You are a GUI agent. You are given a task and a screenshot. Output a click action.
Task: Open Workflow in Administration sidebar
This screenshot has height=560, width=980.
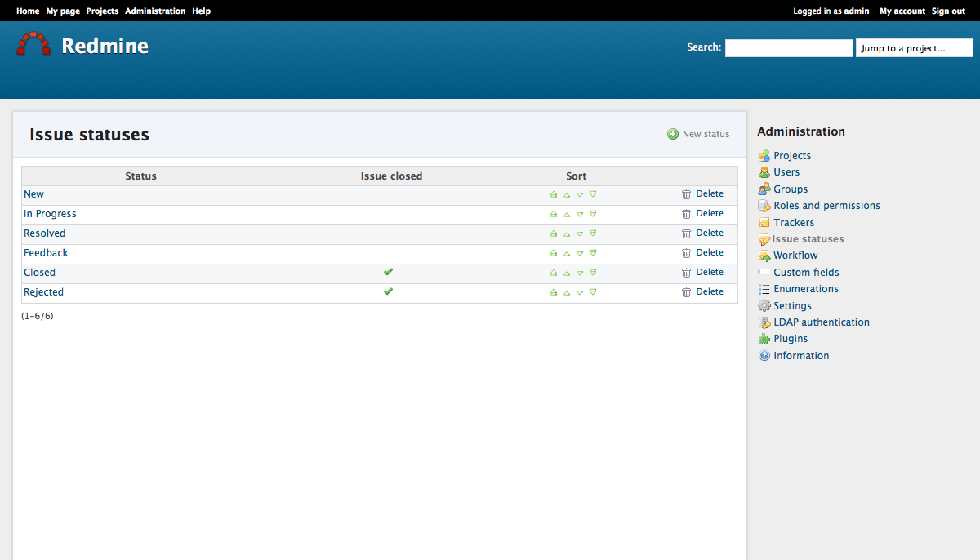point(795,256)
